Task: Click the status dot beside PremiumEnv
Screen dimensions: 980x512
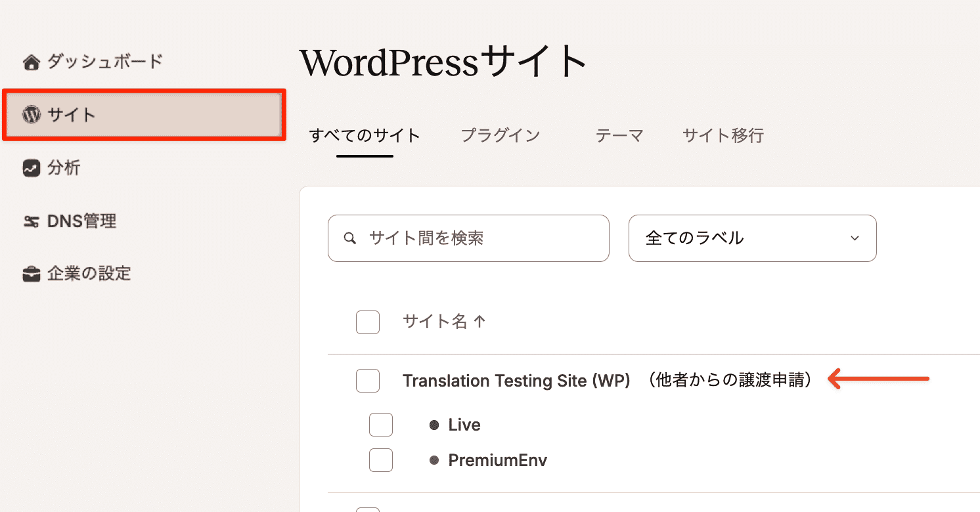Action: click(434, 460)
